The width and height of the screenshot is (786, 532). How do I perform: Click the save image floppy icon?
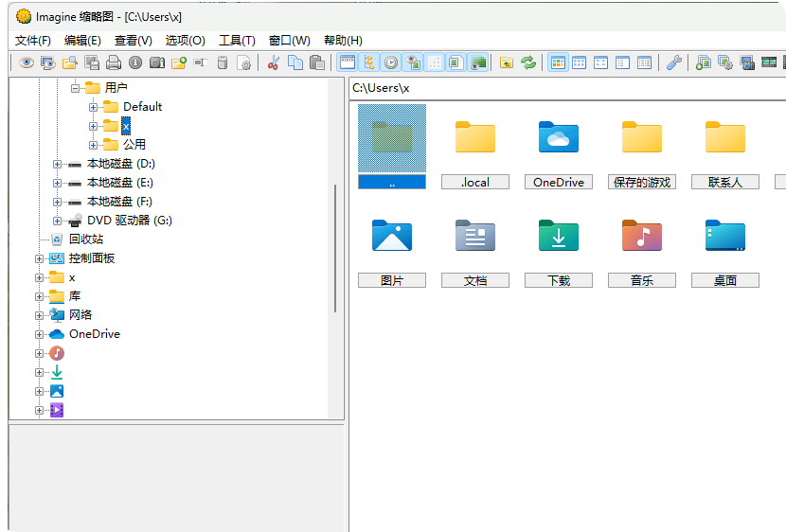[x=92, y=62]
